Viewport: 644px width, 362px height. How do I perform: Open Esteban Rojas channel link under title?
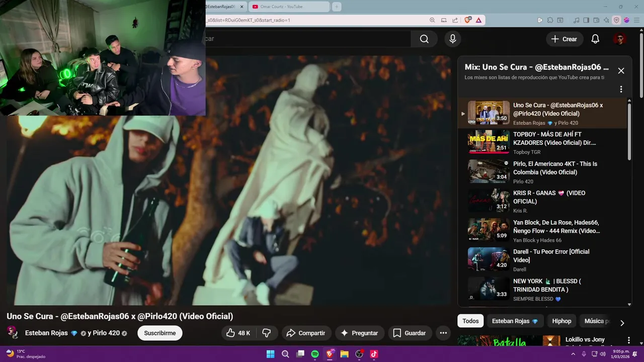click(x=46, y=333)
